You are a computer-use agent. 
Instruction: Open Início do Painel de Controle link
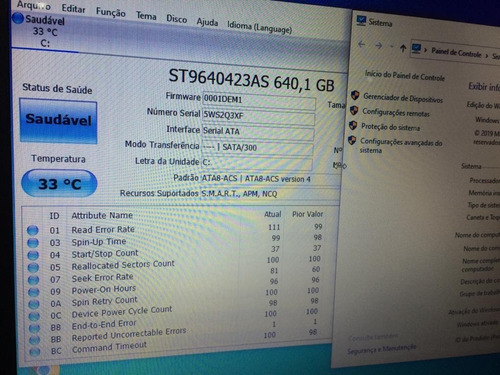click(x=405, y=76)
